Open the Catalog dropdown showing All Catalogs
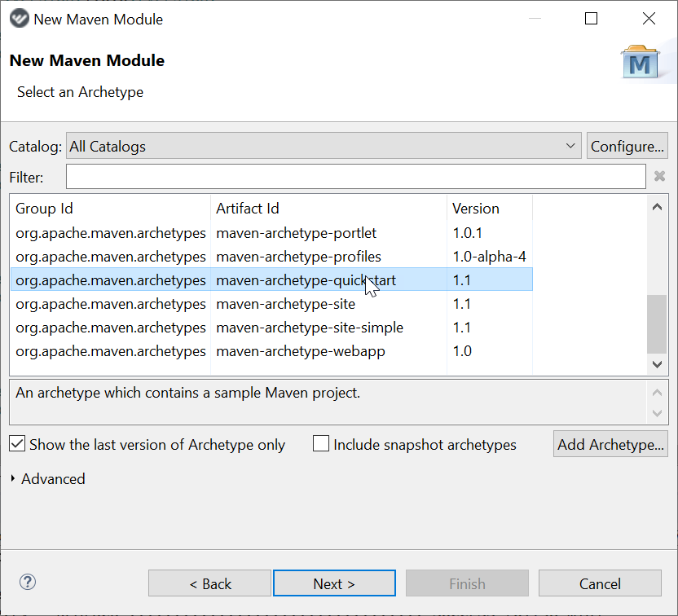The width and height of the screenshot is (678, 616). coord(324,146)
